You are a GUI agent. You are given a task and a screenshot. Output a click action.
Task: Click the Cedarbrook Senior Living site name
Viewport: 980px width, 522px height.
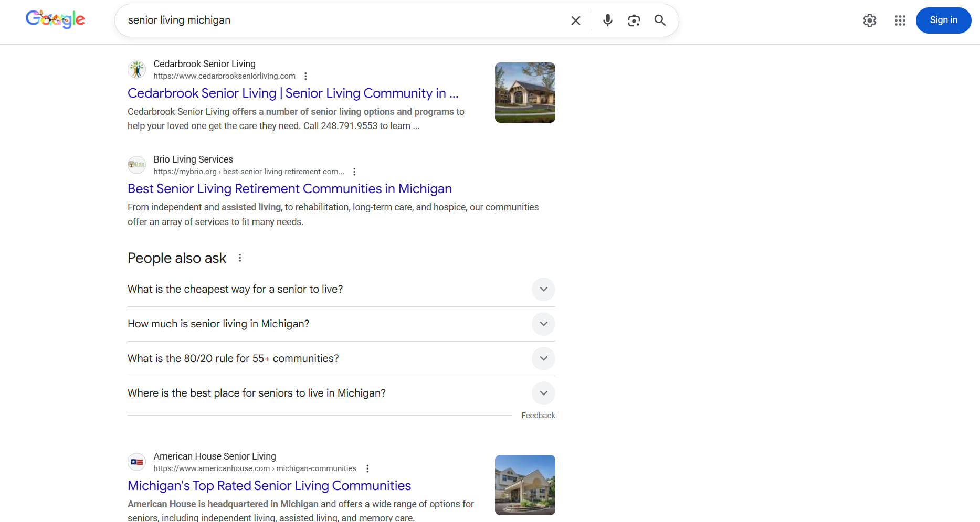point(204,64)
